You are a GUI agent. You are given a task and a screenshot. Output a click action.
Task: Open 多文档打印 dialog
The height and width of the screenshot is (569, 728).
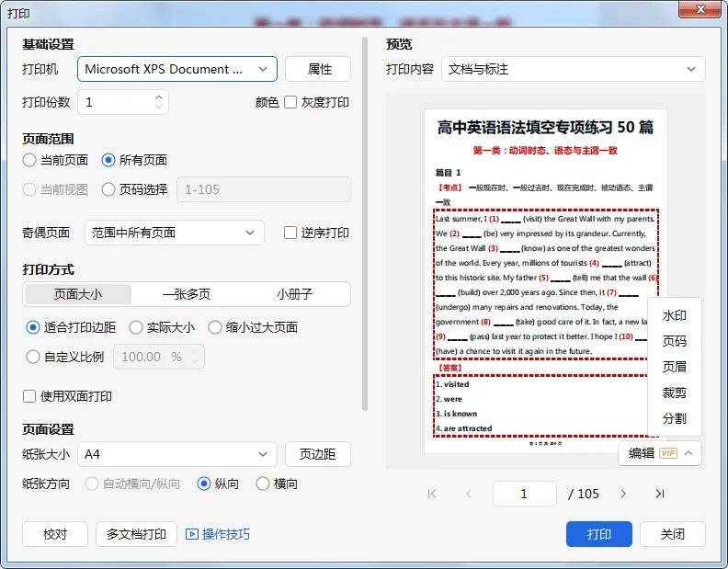136,534
